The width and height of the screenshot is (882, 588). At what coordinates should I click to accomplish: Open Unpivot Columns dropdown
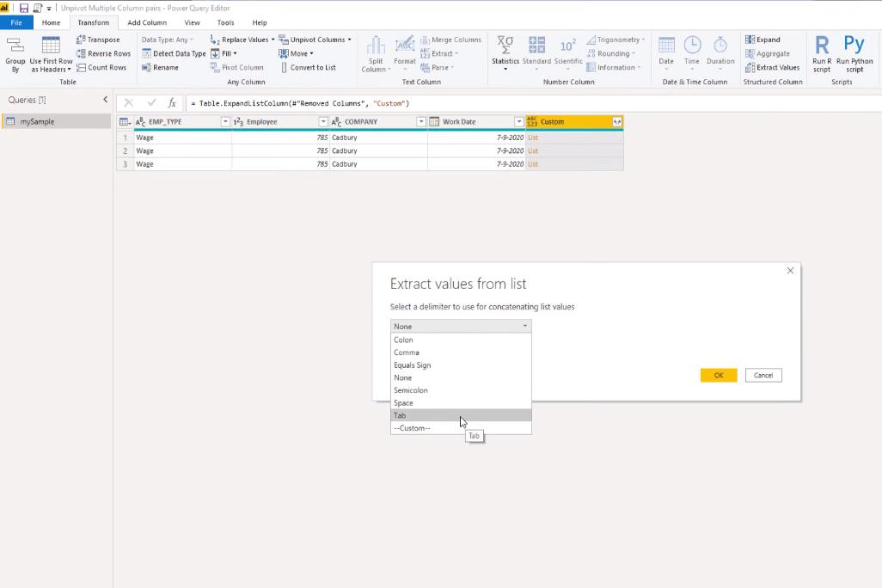[315, 40]
